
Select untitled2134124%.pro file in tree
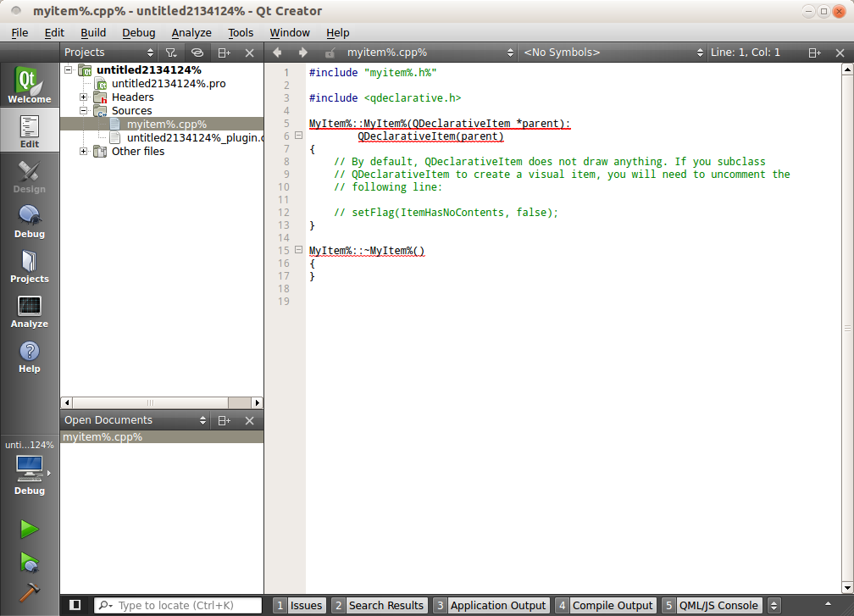coord(169,83)
